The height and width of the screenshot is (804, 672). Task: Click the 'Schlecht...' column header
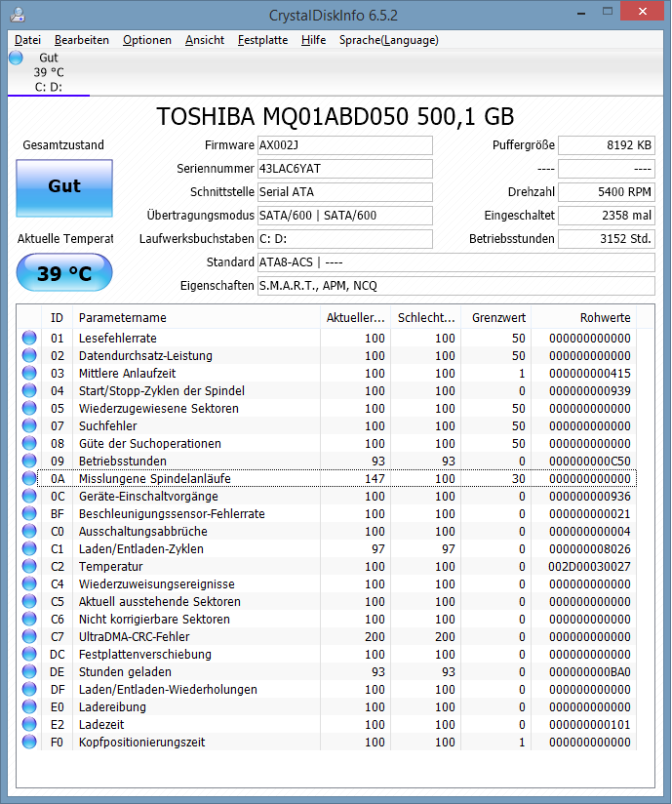pyautogui.click(x=426, y=317)
